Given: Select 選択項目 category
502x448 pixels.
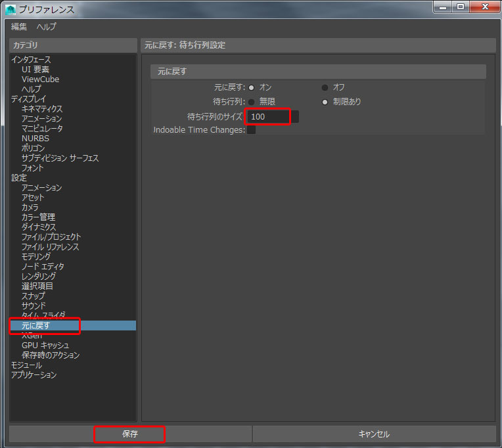Looking at the screenshot, I should (x=37, y=286).
